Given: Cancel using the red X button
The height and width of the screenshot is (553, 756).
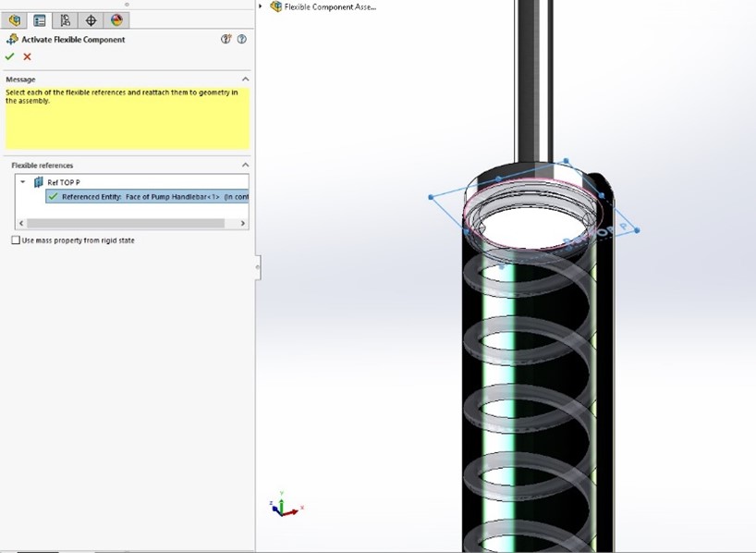Looking at the screenshot, I should (27, 56).
